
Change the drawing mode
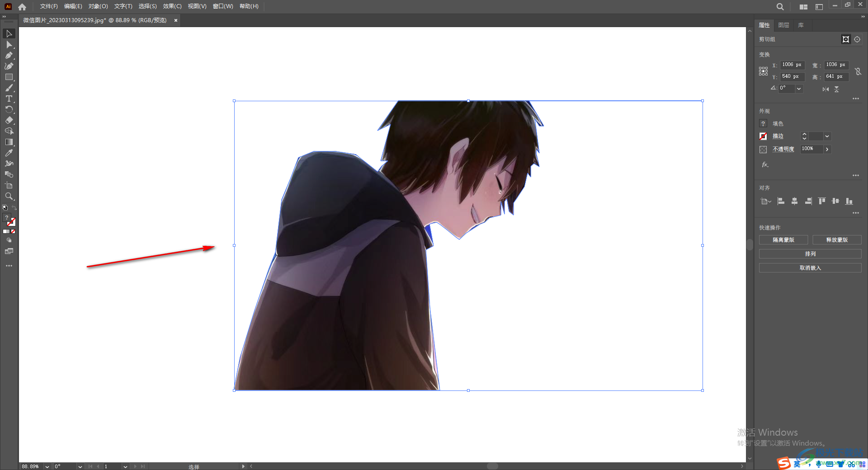coord(9,240)
